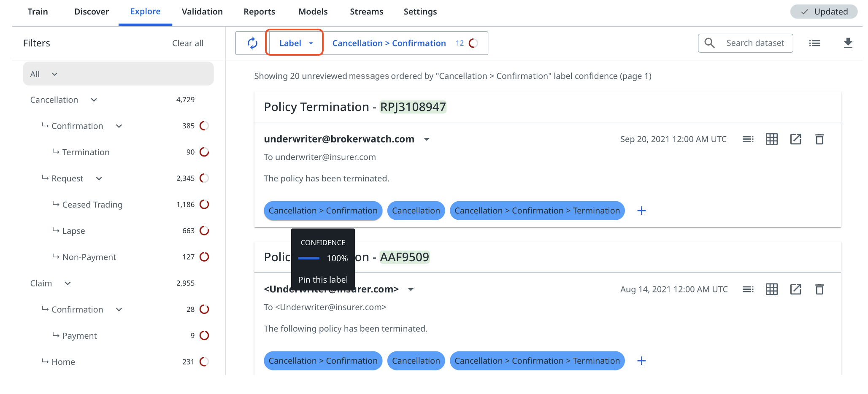868x394 pixels.
Task: Click the Updated status indicator
Action: (x=823, y=11)
